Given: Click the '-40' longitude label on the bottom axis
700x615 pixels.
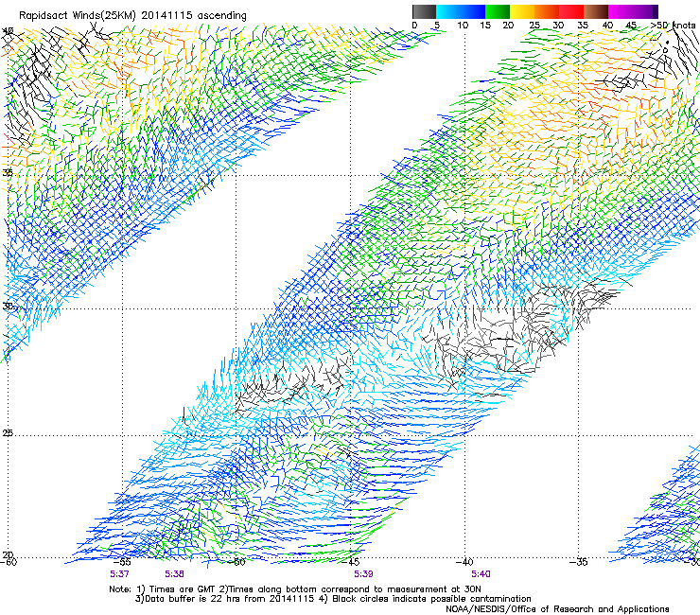Looking at the screenshot, I should click(464, 562).
